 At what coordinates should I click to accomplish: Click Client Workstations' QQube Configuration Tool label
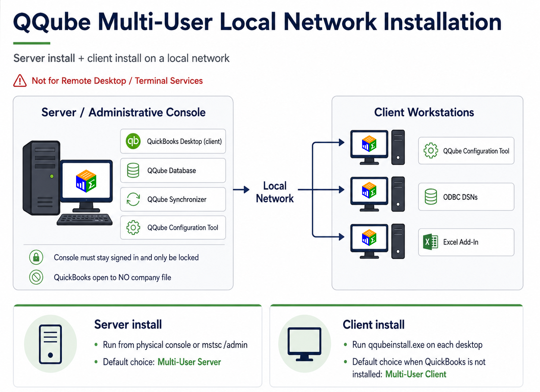tap(476, 151)
